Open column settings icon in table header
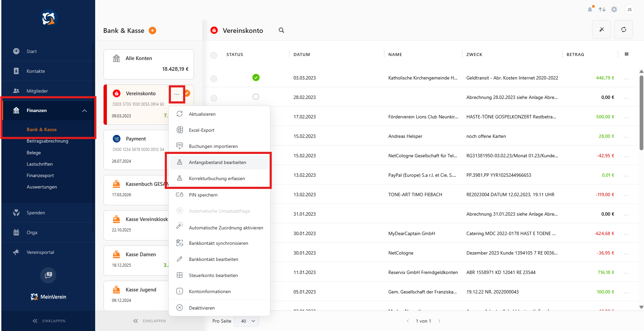Image resolution: width=644 pixels, height=331 pixels. [627, 54]
